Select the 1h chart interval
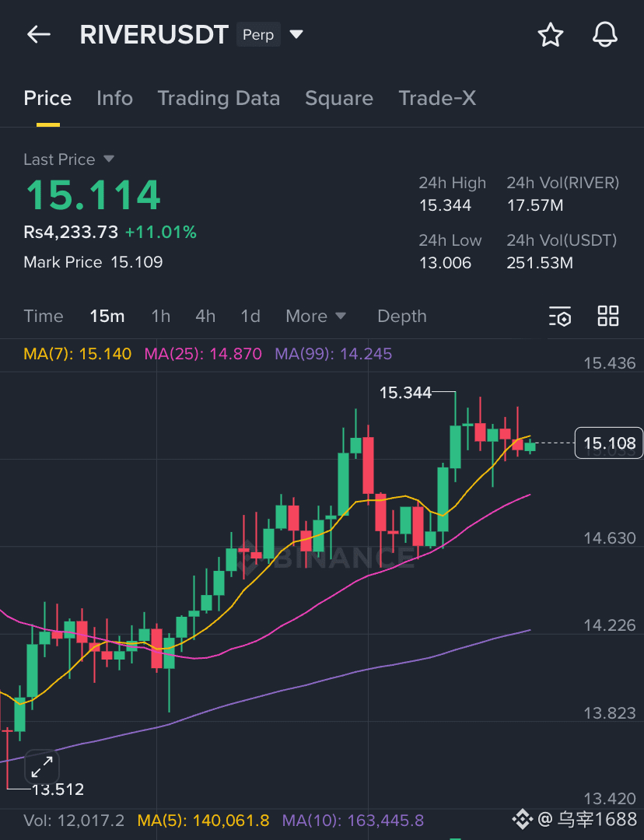 161,316
